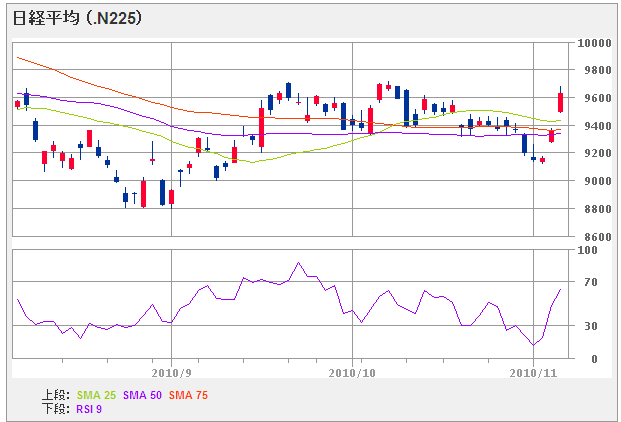Click the RSI 70 axis label
This screenshot has height=422, width=621.
pyautogui.click(x=591, y=282)
